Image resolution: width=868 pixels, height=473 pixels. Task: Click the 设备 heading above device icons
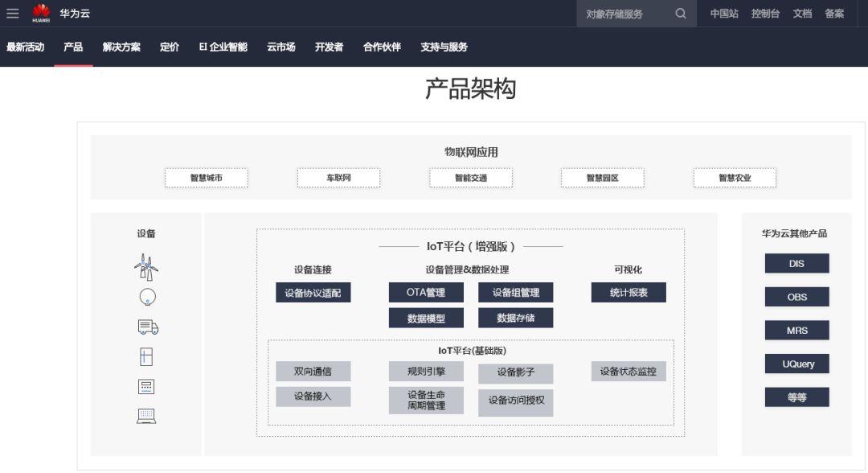[x=146, y=234]
